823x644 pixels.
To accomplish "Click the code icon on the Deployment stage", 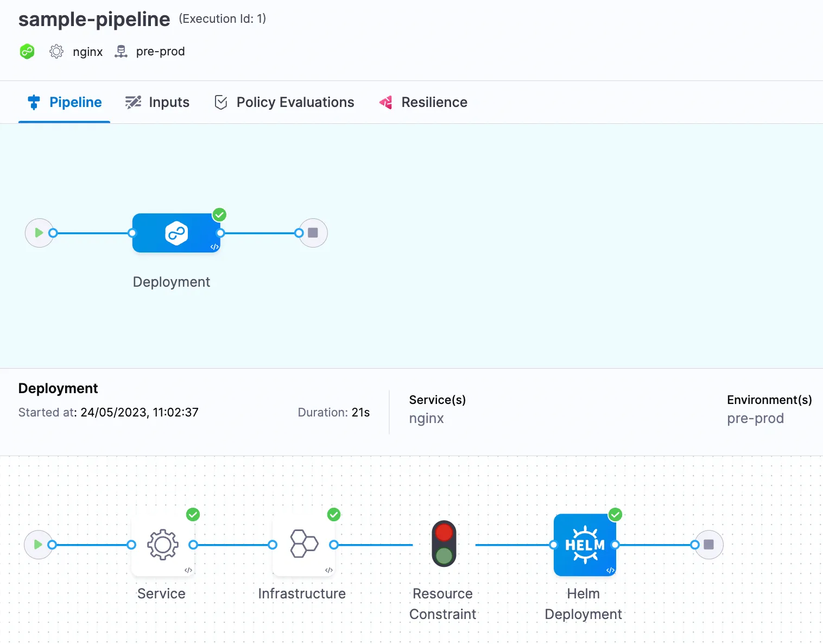I will click(x=214, y=247).
